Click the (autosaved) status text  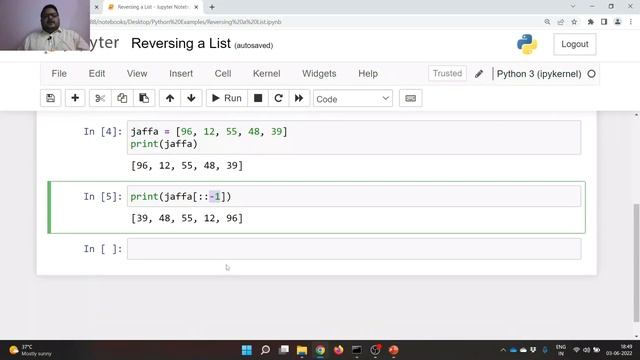(253, 45)
